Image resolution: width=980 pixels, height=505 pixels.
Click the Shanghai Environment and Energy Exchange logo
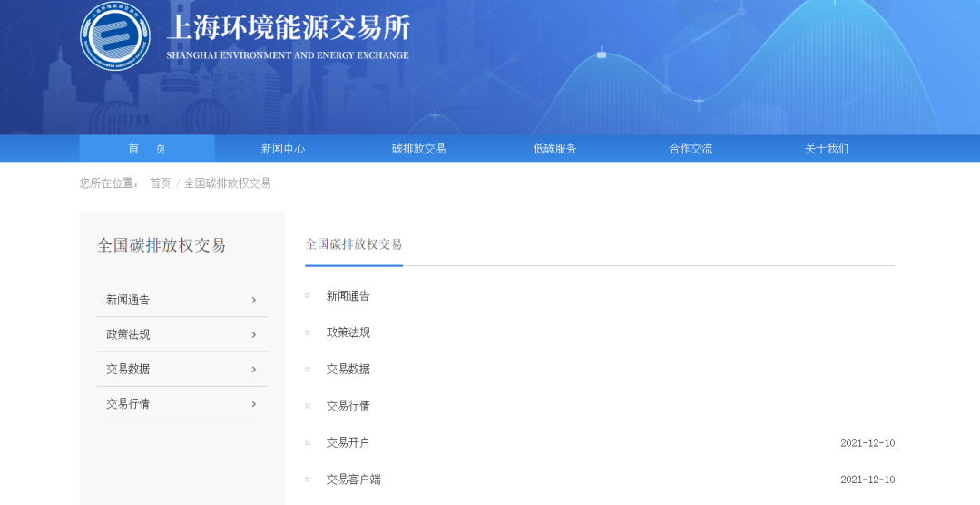(115, 35)
